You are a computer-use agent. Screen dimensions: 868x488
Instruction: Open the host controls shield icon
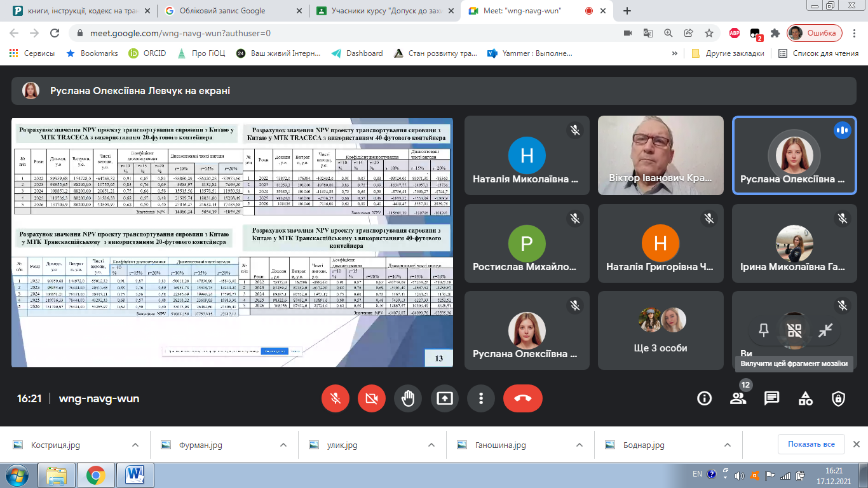pos(839,398)
